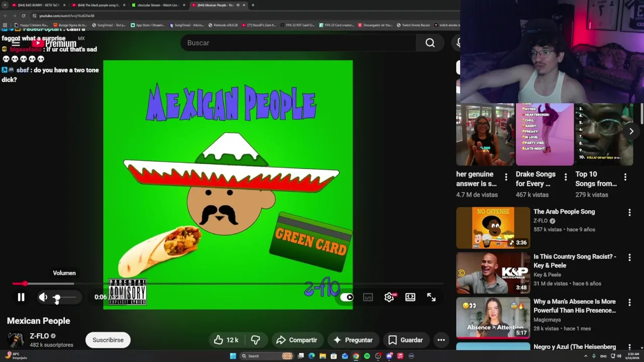This screenshot has height=362, width=644.
Task: Like the video with thumbs up
Action: tap(226, 340)
